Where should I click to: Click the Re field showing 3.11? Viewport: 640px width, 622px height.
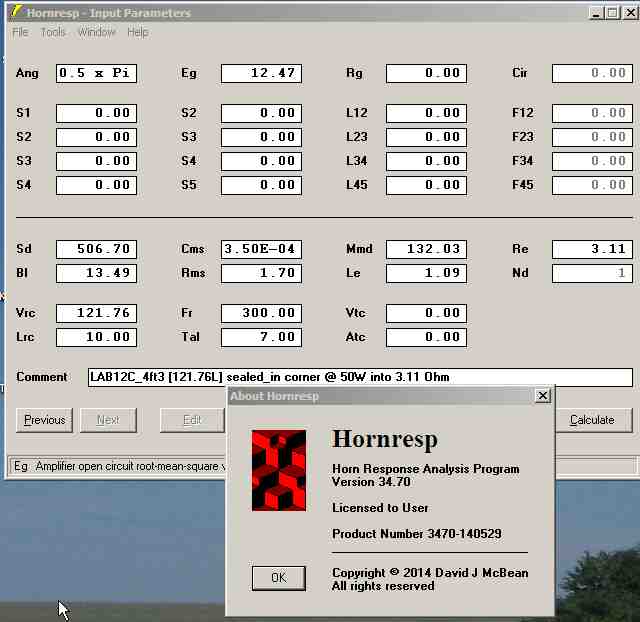point(592,249)
